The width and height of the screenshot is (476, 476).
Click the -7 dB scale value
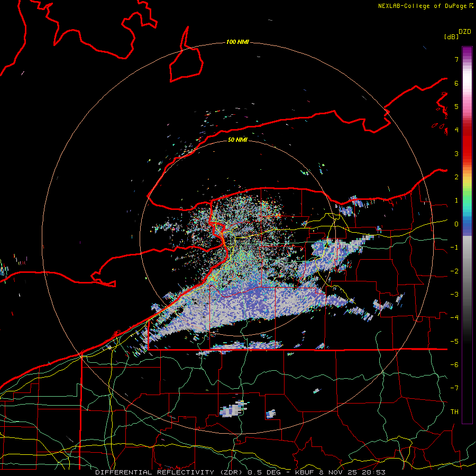(454, 388)
